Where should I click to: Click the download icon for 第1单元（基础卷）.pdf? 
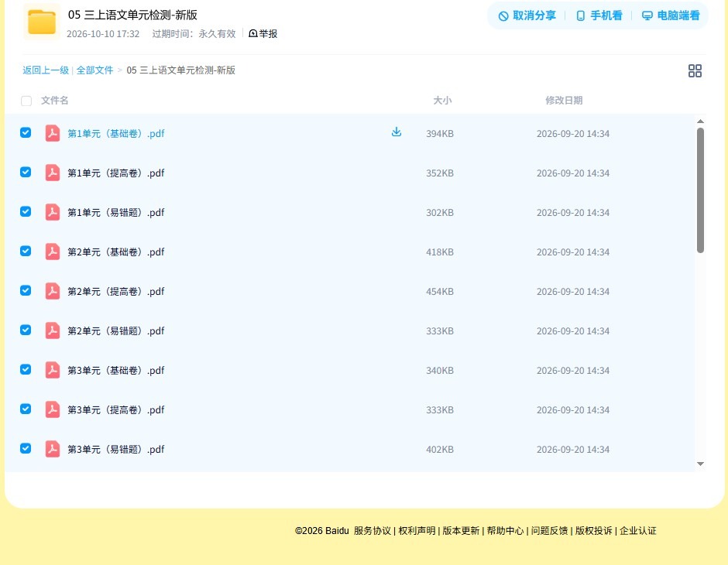click(x=396, y=132)
